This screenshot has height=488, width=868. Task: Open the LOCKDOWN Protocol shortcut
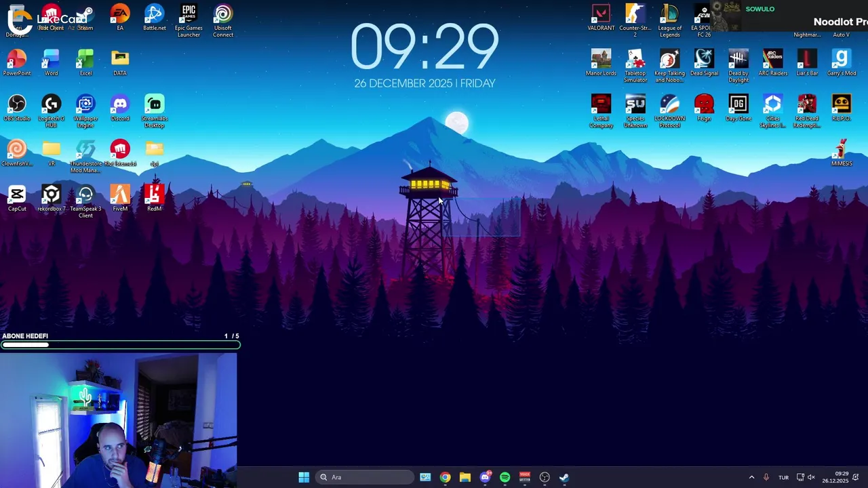pos(669,111)
